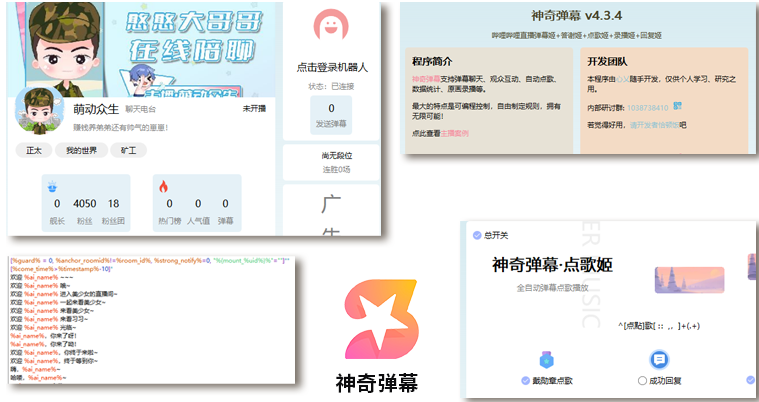The image size is (759, 402).
Task: Click the 状态: 已连接 status text
Action: pos(331,86)
